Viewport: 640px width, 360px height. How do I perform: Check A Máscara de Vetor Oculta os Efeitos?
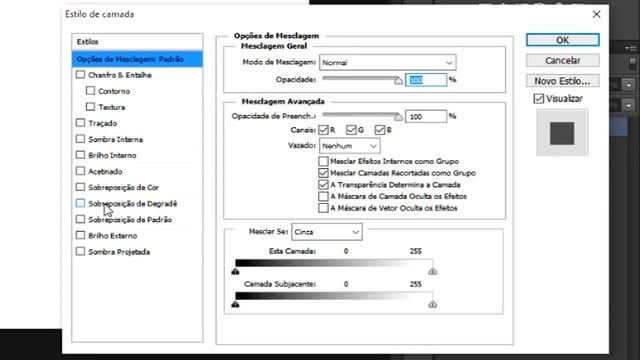pyautogui.click(x=323, y=208)
